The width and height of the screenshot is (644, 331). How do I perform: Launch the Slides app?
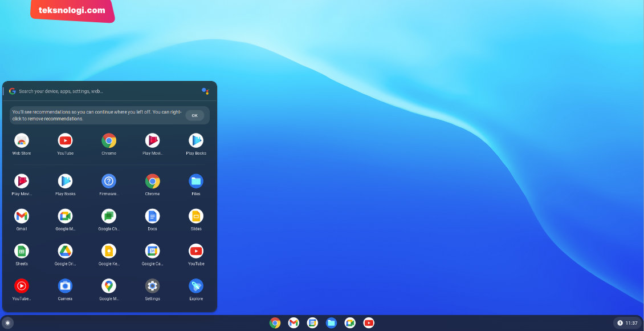(196, 216)
